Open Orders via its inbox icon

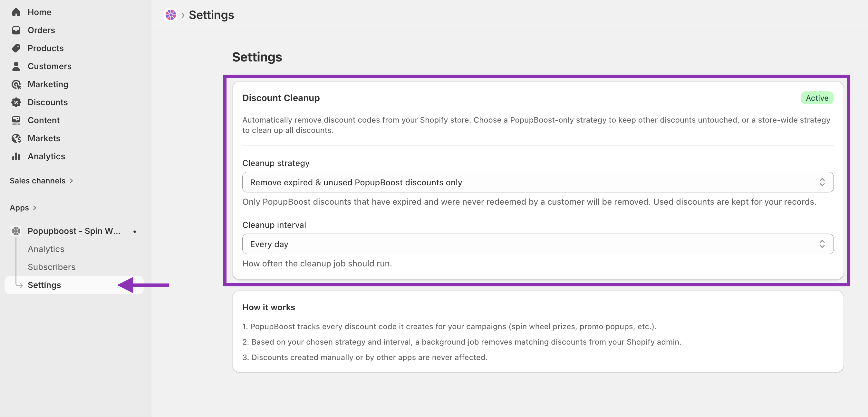pyautogui.click(x=16, y=30)
